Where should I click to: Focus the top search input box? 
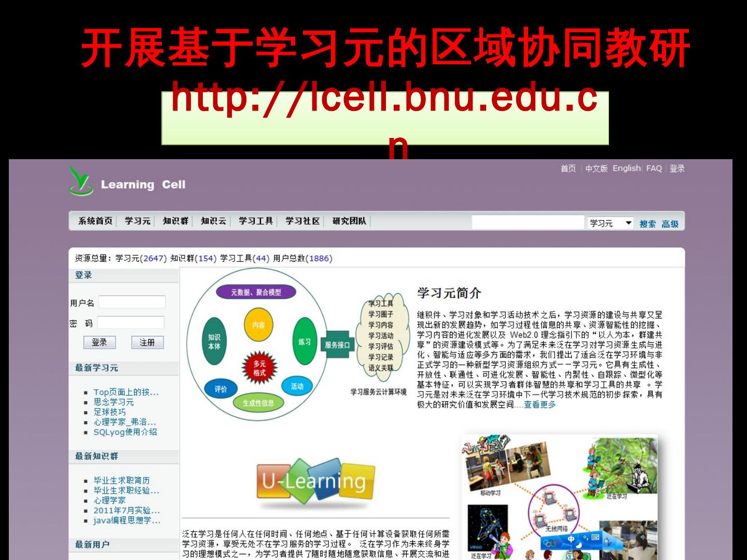(528, 222)
